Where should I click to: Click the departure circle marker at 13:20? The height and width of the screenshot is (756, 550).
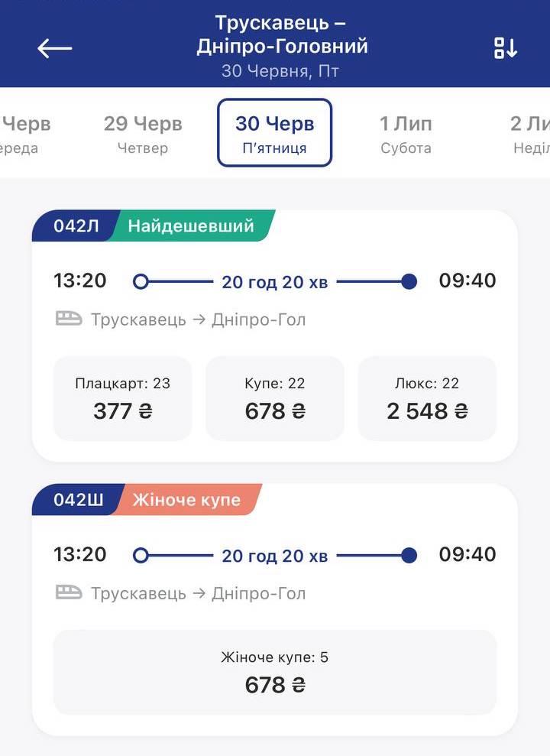click(140, 281)
